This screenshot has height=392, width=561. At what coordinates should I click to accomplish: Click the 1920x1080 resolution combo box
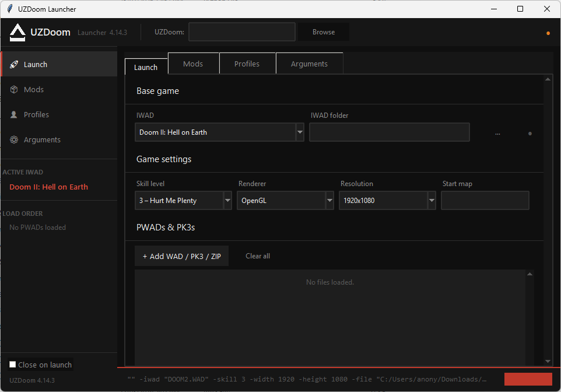pyautogui.click(x=387, y=201)
